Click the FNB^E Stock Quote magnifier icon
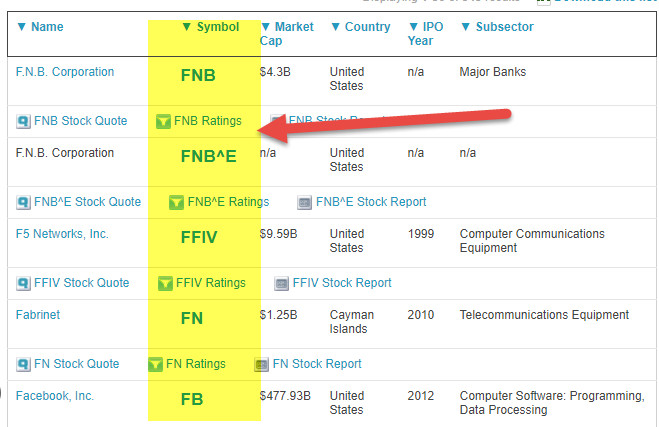The width and height of the screenshot is (659, 427). pyautogui.click(x=23, y=203)
